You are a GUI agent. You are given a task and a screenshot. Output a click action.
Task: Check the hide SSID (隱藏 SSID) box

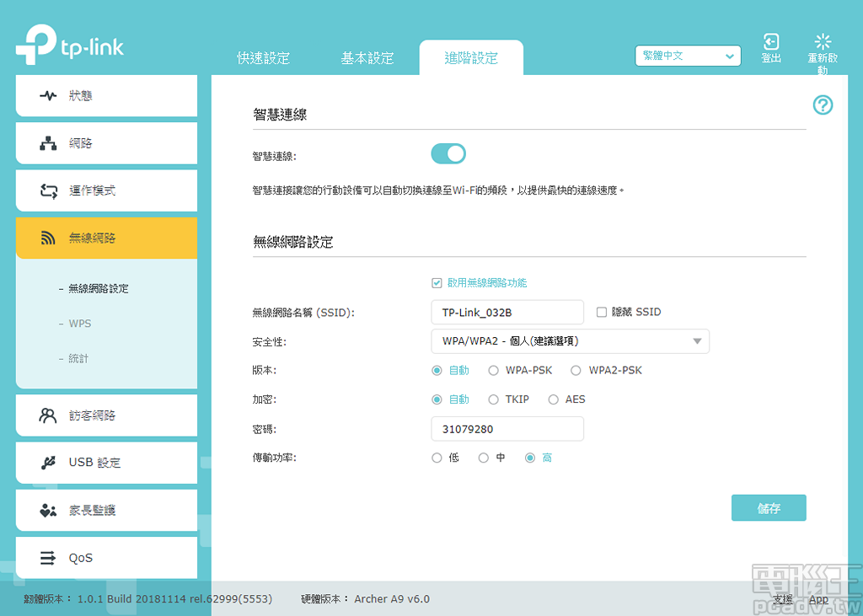point(602,312)
